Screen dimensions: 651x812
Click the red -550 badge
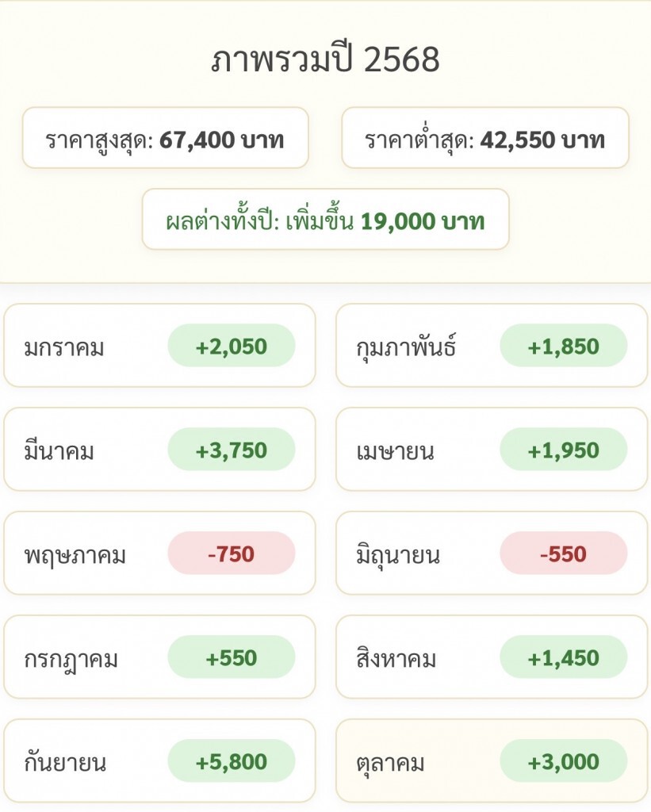tap(563, 554)
